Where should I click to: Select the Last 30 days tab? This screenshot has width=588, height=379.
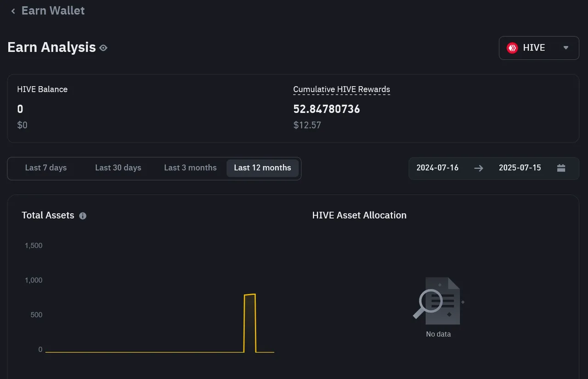tap(118, 168)
